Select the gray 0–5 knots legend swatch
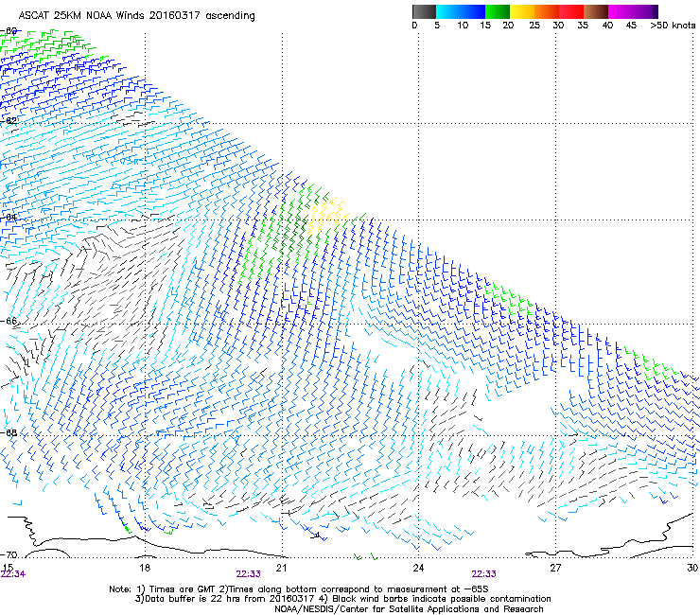This screenshot has width=700, height=615. 424,11
